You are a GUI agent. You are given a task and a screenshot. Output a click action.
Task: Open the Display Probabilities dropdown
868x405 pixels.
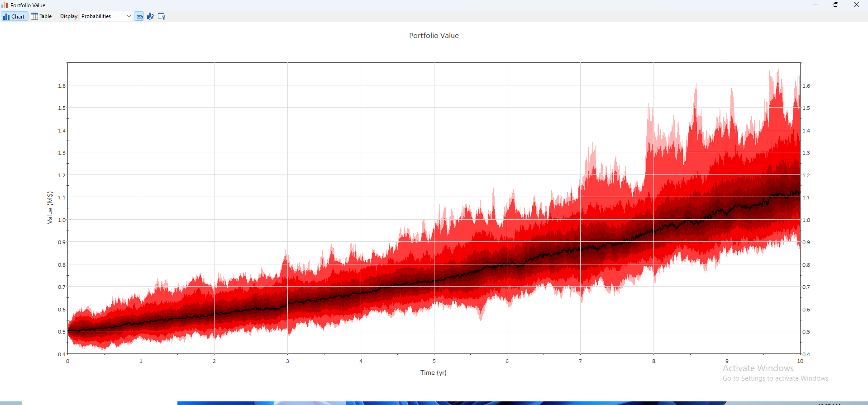(106, 16)
